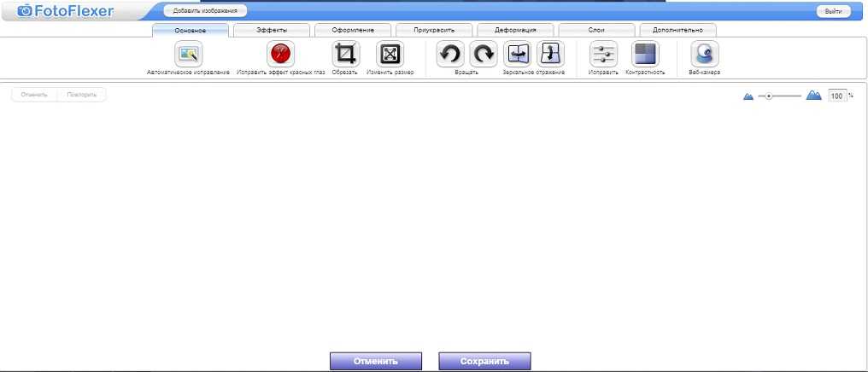868x372 pixels.
Task: Select the Crop (Обрезать) tool
Action: (x=345, y=55)
